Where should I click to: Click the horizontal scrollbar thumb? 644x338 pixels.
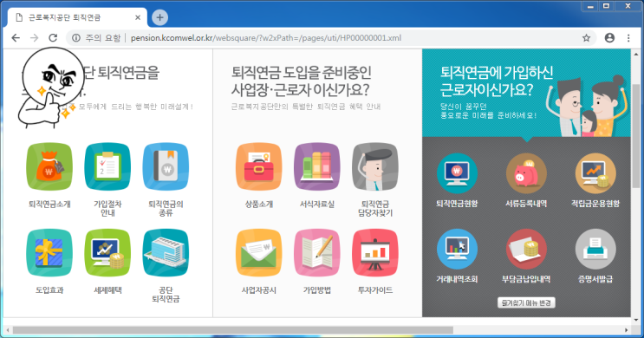(233, 330)
